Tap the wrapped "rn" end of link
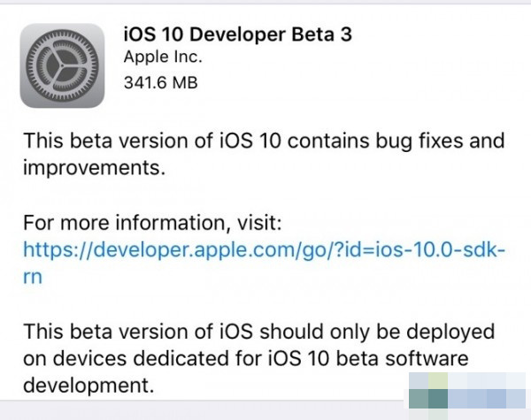The width and height of the screenshot is (531, 420). point(33,277)
